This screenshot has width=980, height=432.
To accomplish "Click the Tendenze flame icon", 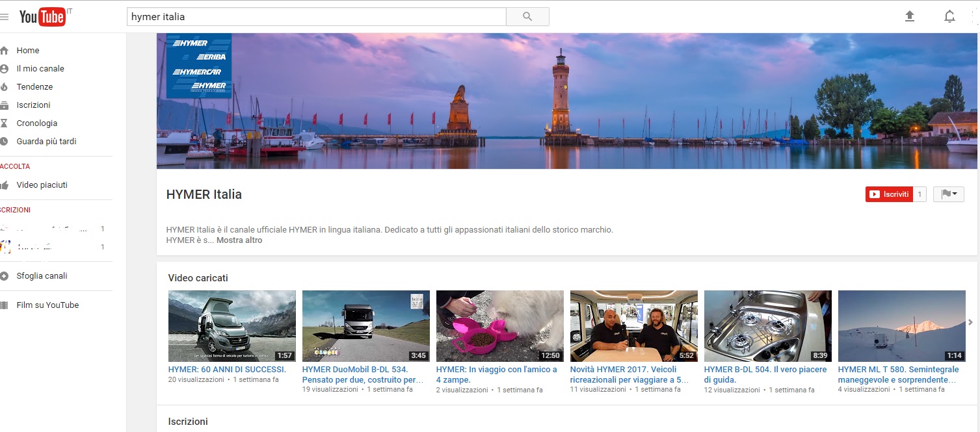I will click(x=4, y=87).
